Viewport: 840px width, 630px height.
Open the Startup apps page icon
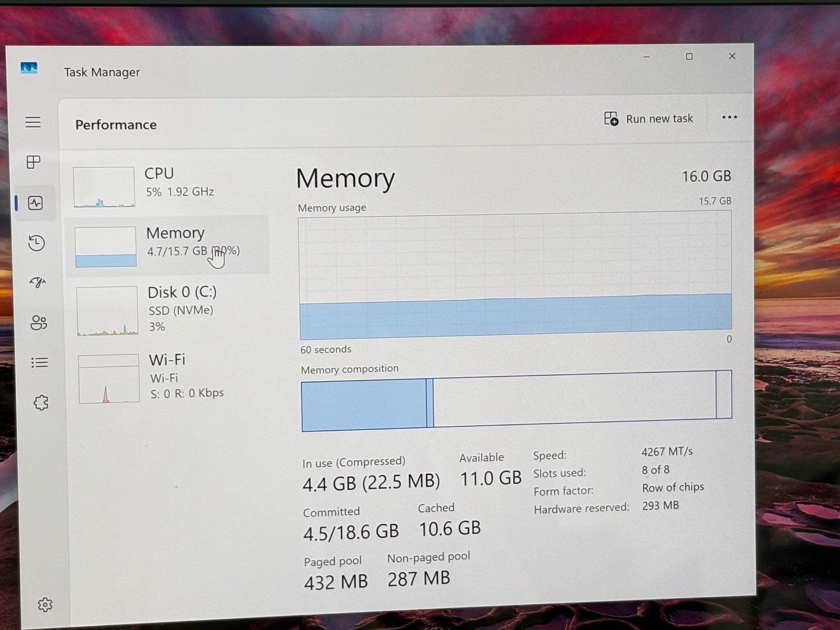[x=37, y=283]
